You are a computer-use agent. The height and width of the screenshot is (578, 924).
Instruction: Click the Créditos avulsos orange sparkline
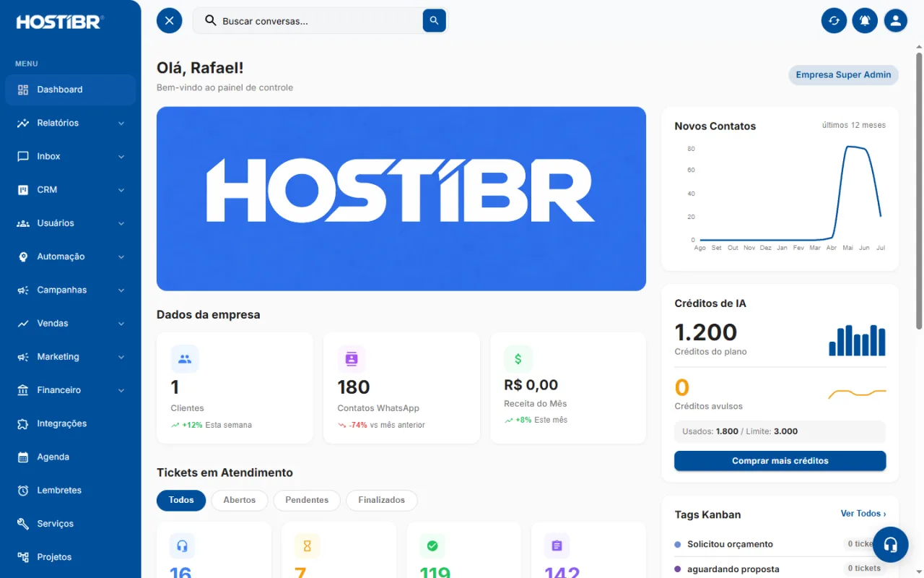coord(857,394)
